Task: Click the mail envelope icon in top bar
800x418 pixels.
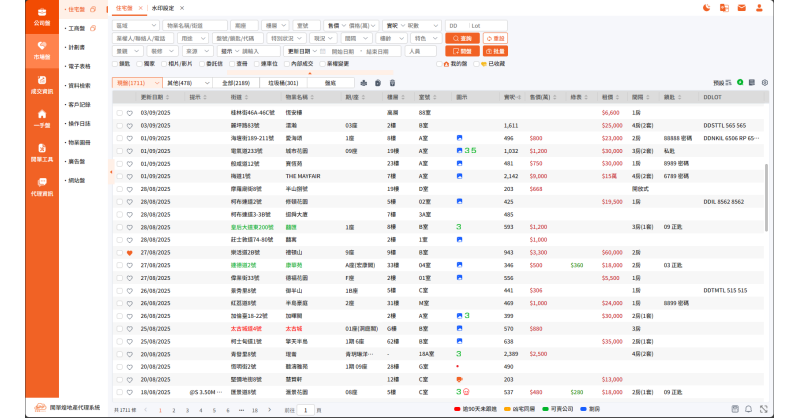Action: (x=741, y=8)
